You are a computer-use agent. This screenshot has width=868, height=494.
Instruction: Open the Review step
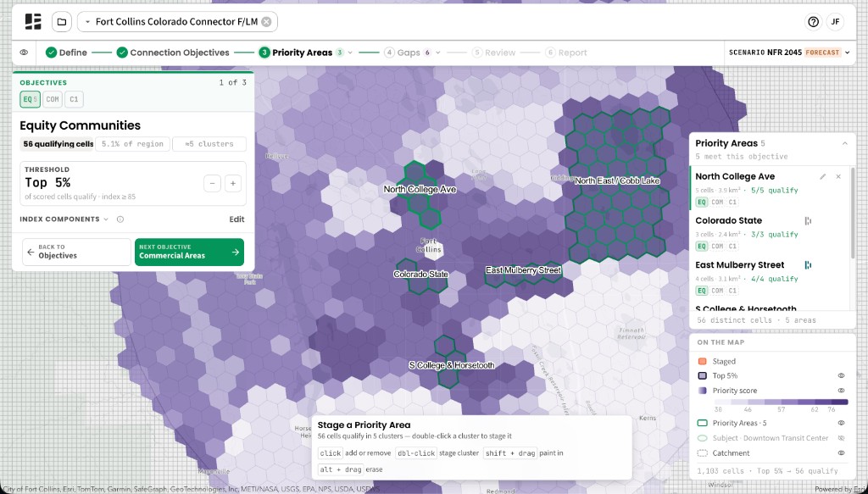[x=494, y=53]
